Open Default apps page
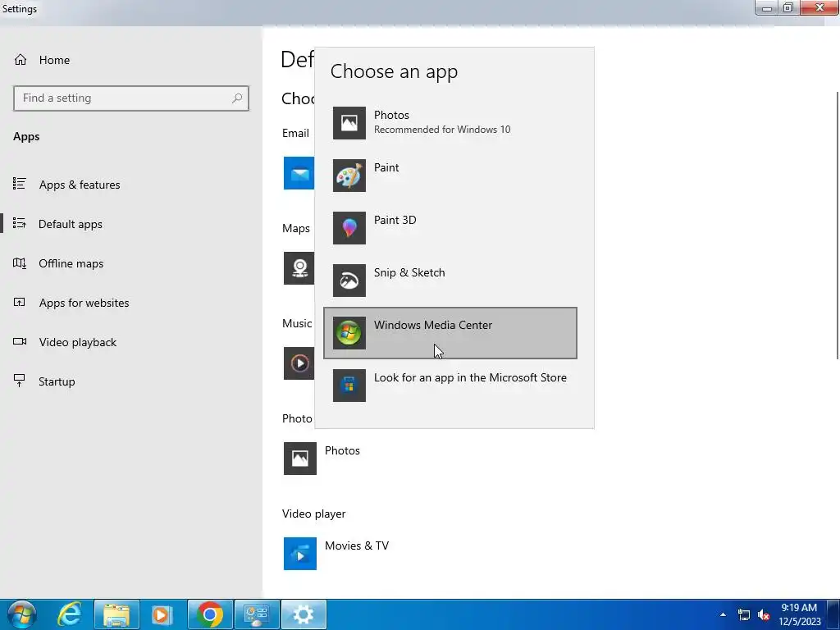This screenshot has width=840, height=630. [x=131, y=224]
